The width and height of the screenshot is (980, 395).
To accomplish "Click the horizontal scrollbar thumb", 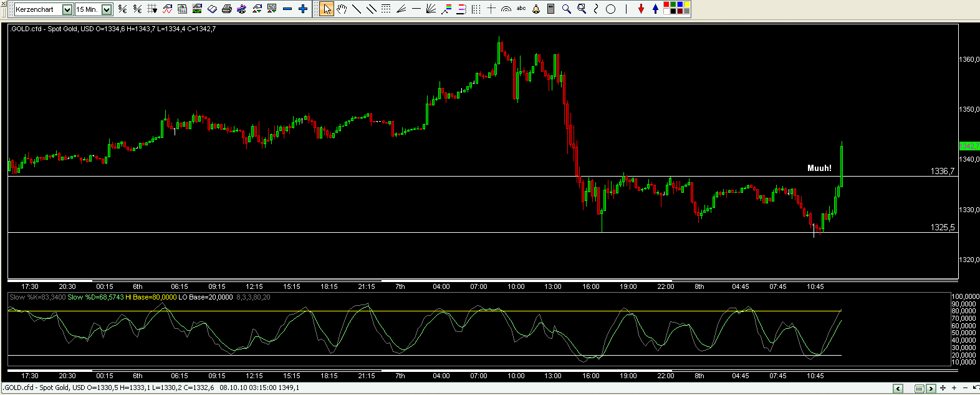I will [x=920, y=388].
